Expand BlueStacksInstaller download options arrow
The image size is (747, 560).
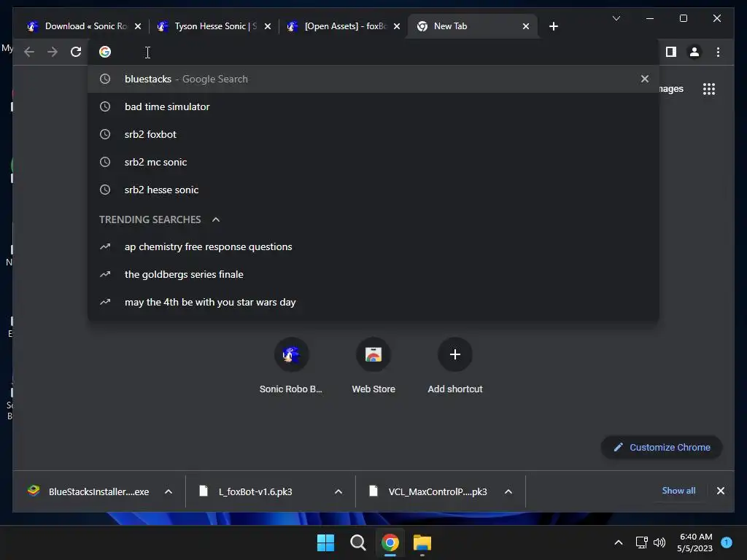[x=169, y=491]
